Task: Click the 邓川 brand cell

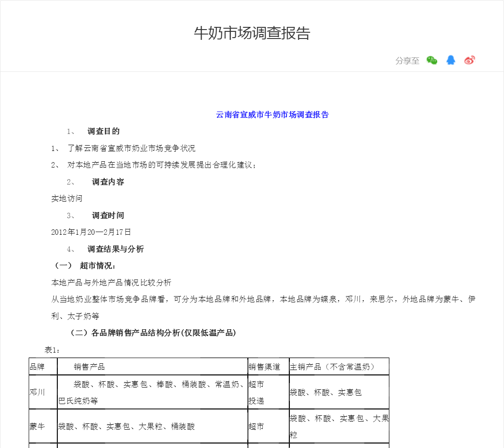Action: pos(43,392)
